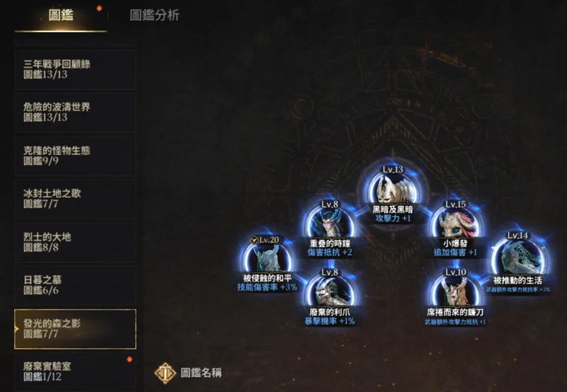Open 廢棄實驗室 entry with red marker
Viewport: 567px width, 392px height.
coord(75,372)
